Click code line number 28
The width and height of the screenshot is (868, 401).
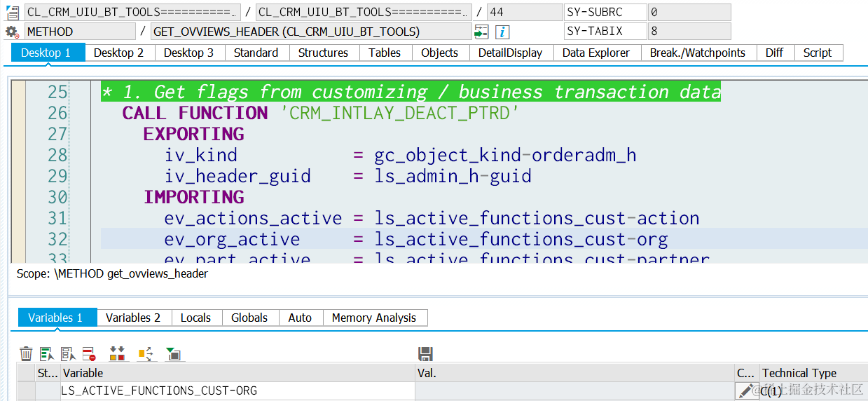click(57, 155)
